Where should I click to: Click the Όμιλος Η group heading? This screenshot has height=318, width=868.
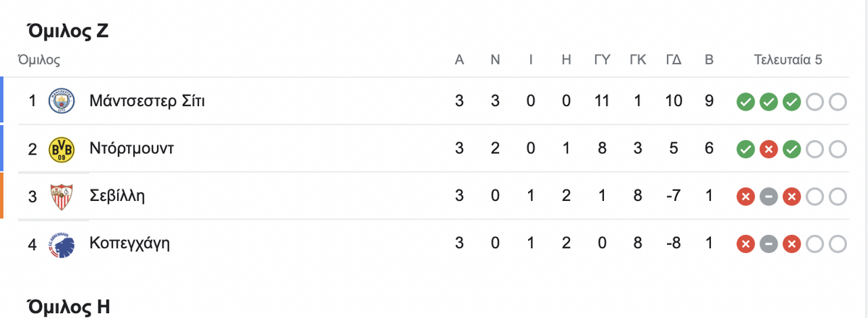[67, 306]
